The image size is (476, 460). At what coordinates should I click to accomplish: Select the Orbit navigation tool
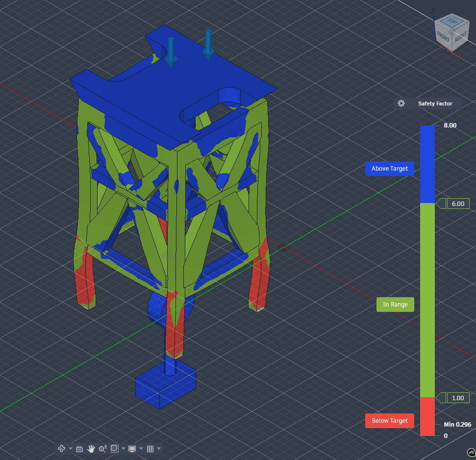click(61, 448)
